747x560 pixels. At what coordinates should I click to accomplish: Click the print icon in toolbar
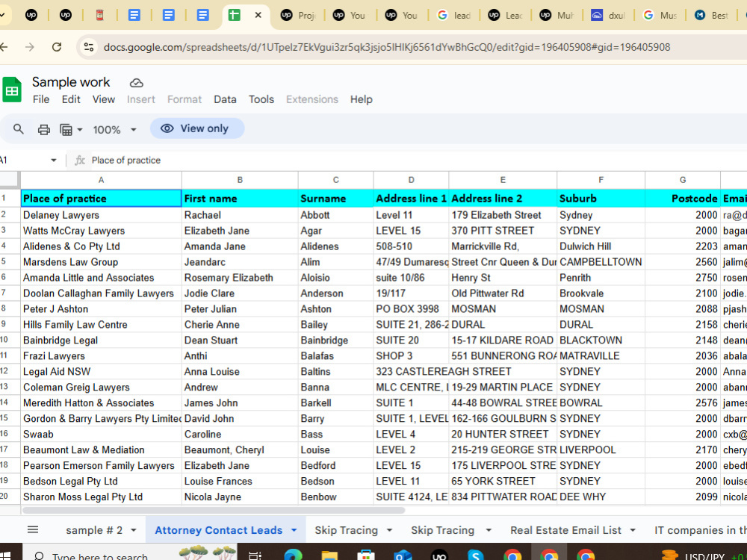click(x=44, y=129)
